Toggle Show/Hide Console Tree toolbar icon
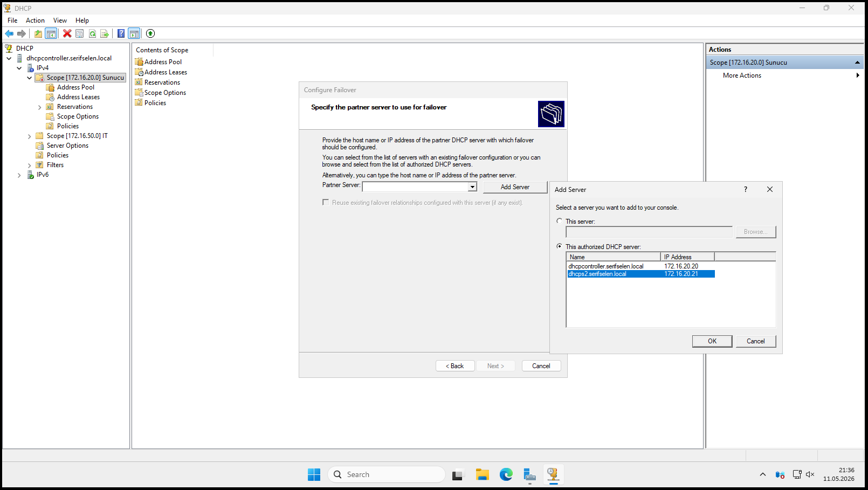Screen dimensions: 868x490 pyautogui.click(x=51, y=33)
